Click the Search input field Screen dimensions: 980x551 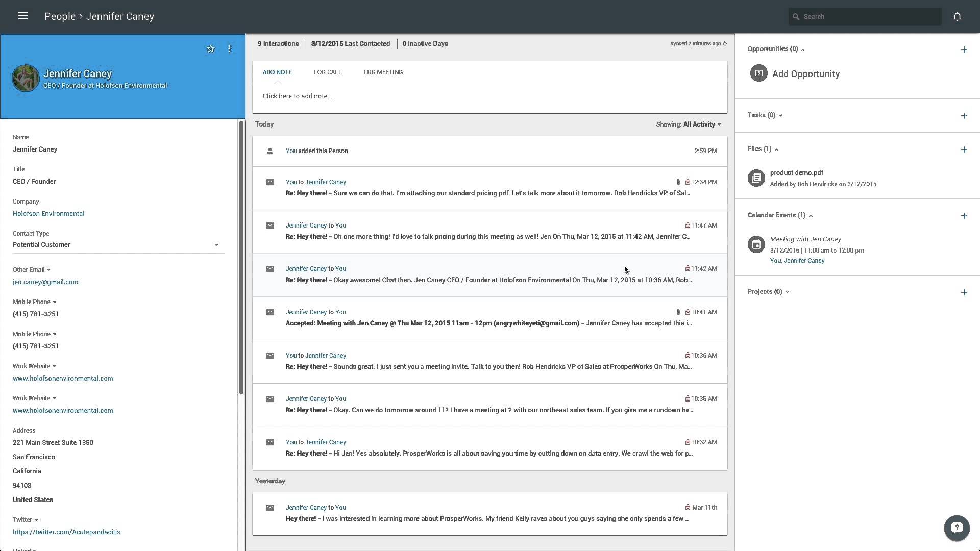[865, 17]
